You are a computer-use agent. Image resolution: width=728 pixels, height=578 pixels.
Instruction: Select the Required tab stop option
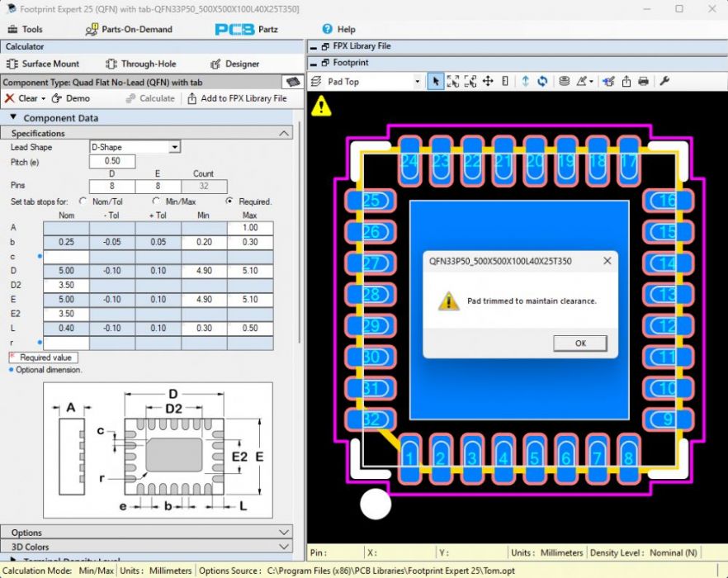(229, 201)
